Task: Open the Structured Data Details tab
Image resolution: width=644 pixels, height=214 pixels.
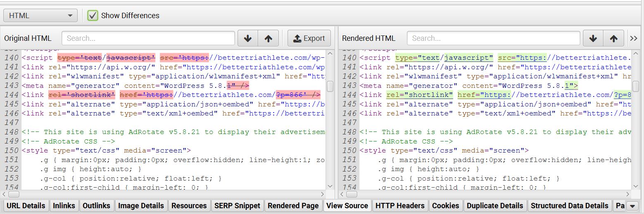Action: point(569,206)
